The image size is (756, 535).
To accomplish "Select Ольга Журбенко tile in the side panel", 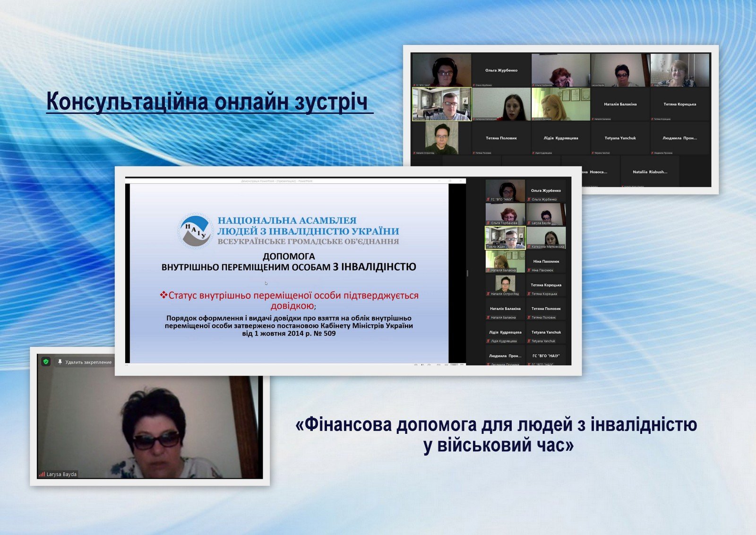I will click(x=546, y=191).
